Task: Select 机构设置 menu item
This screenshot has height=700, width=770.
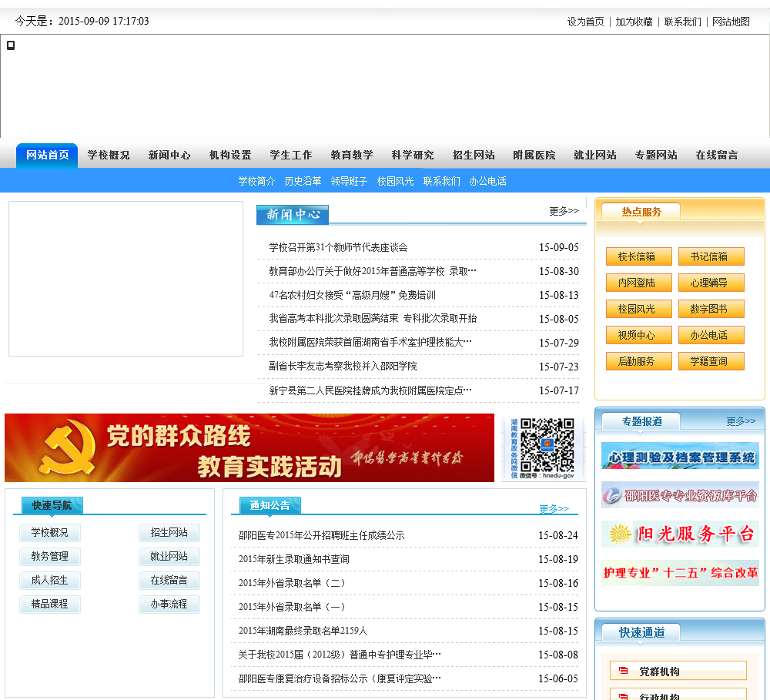Action: click(230, 156)
